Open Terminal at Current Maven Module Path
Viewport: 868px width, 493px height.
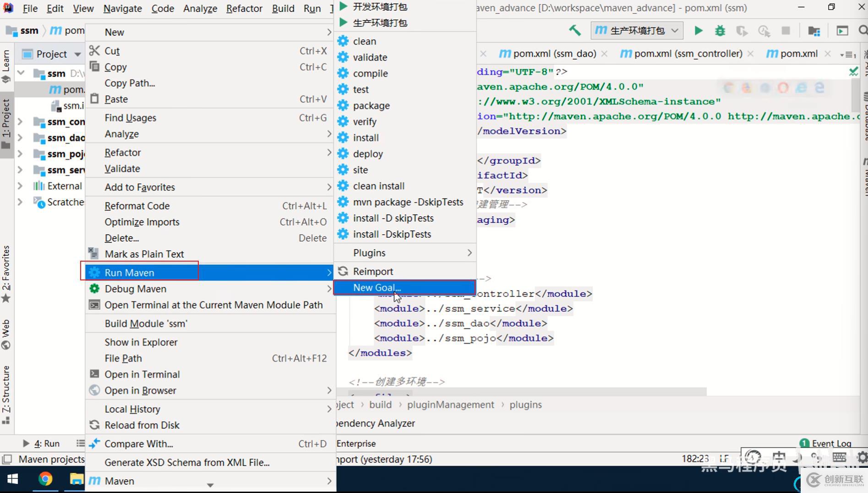pos(210,305)
